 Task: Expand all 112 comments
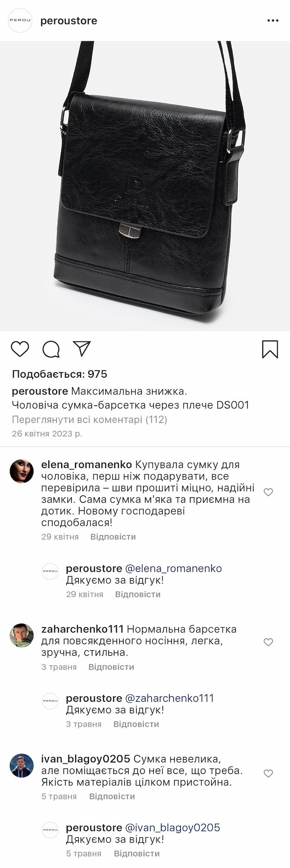(90, 420)
